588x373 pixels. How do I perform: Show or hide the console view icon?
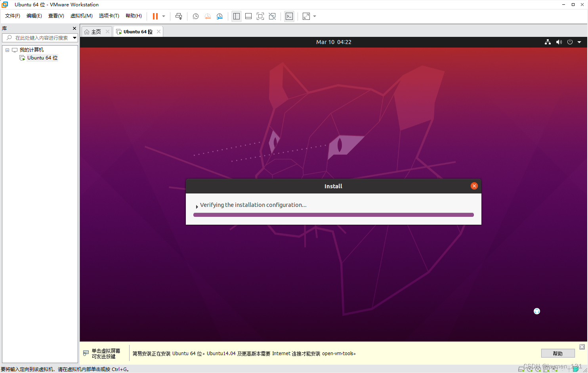pyautogui.click(x=289, y=16)
